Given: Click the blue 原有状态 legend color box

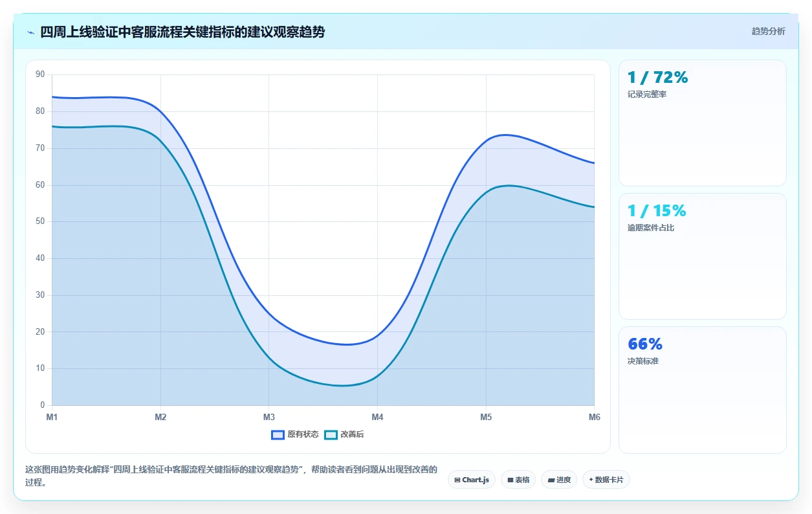Looking at the screenshot, I should point(278,434).
